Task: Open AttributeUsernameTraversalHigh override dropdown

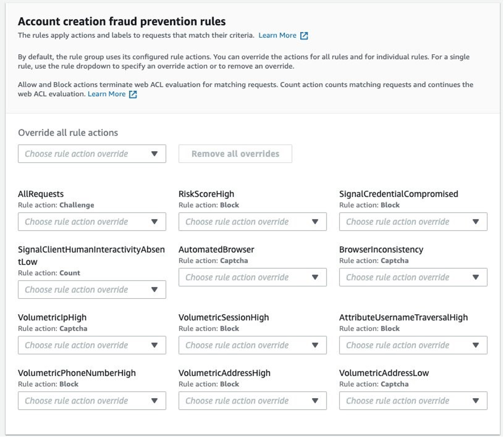Action: [x=413, y=346]
